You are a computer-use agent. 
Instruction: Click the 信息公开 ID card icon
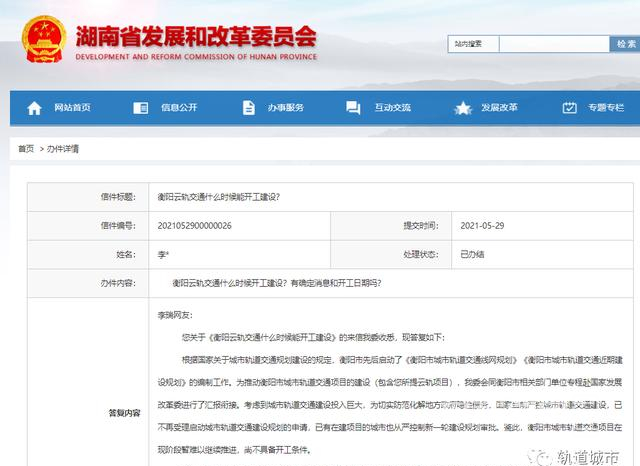point(141,108)
